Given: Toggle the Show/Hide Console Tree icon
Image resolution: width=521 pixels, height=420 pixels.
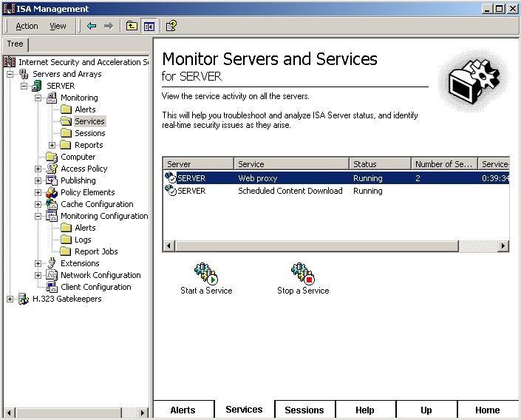Looking at the screenshot, I should point(149,26).
